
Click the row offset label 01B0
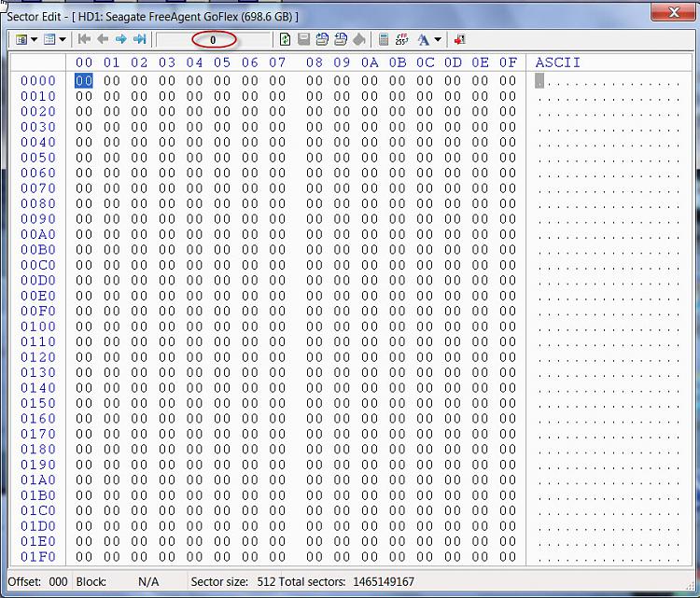click(38, 495)
